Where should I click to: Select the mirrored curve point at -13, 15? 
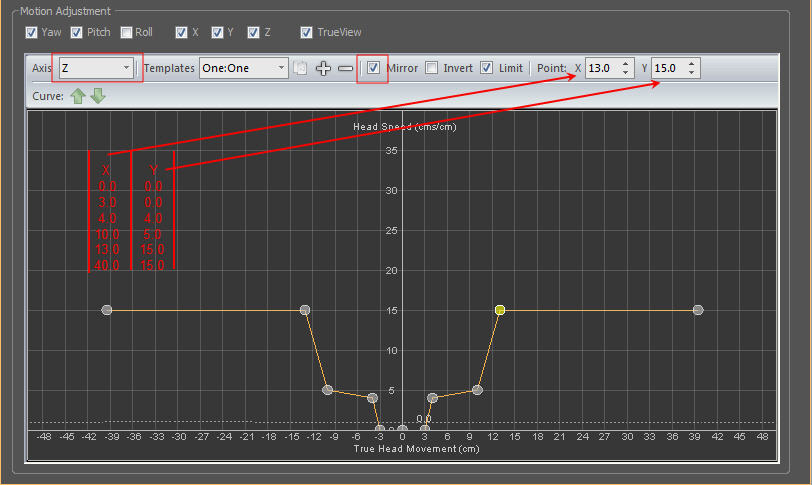click(305, 310)
